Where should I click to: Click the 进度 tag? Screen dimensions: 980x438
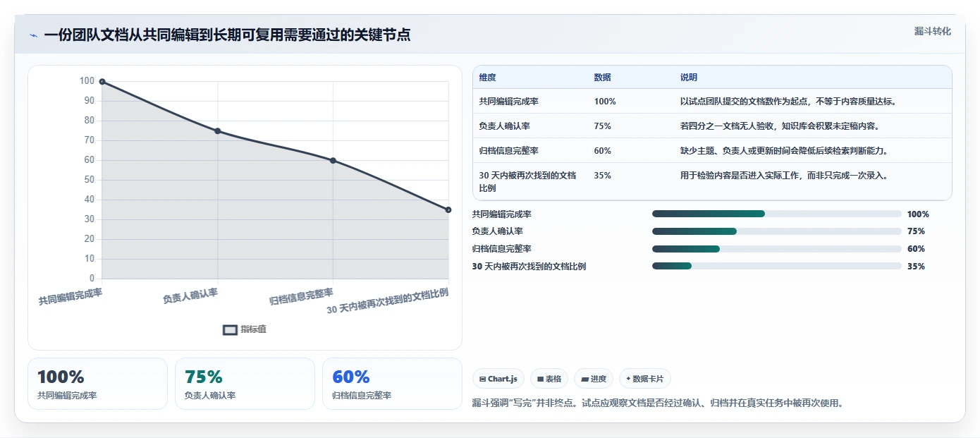tap(594, 379)
